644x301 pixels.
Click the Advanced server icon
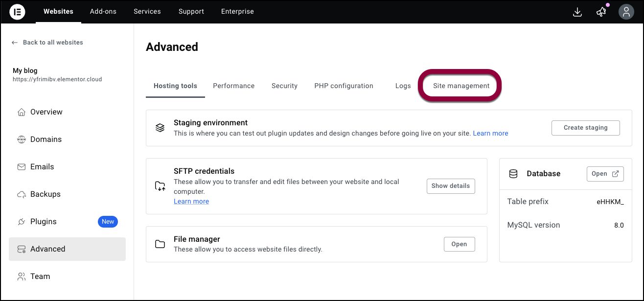coord(22,249)
